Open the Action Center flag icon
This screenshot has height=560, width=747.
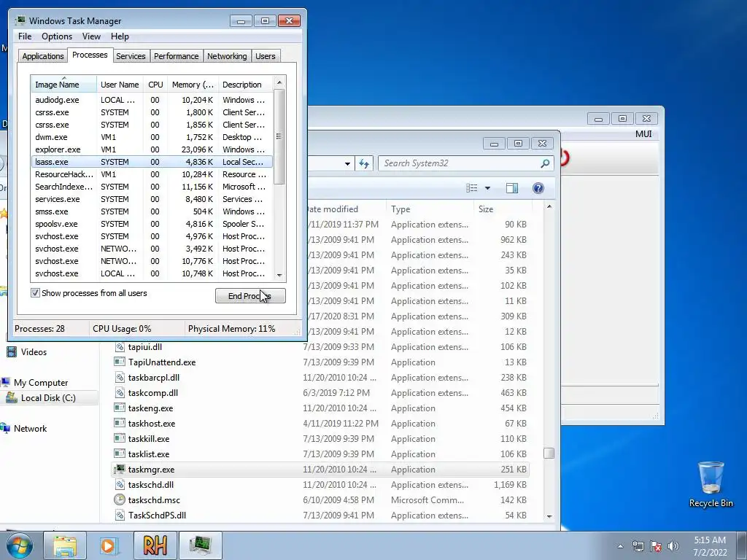point(656,546)
